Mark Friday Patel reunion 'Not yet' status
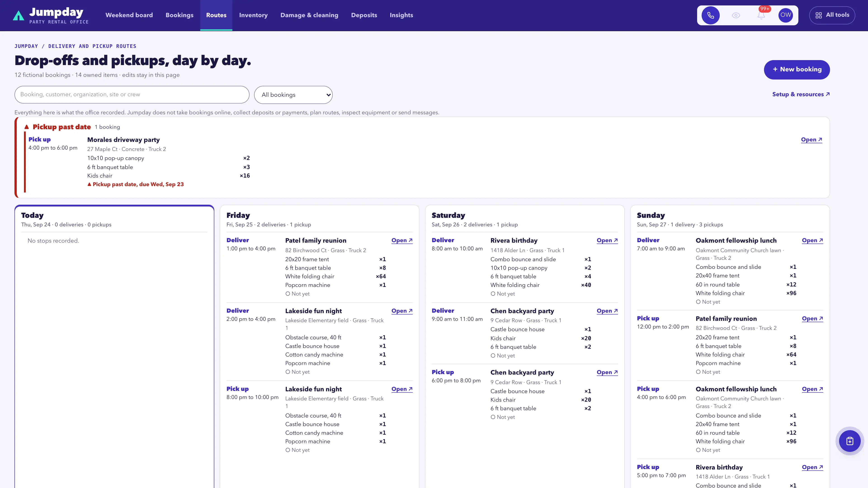 (x=297, y=294)
